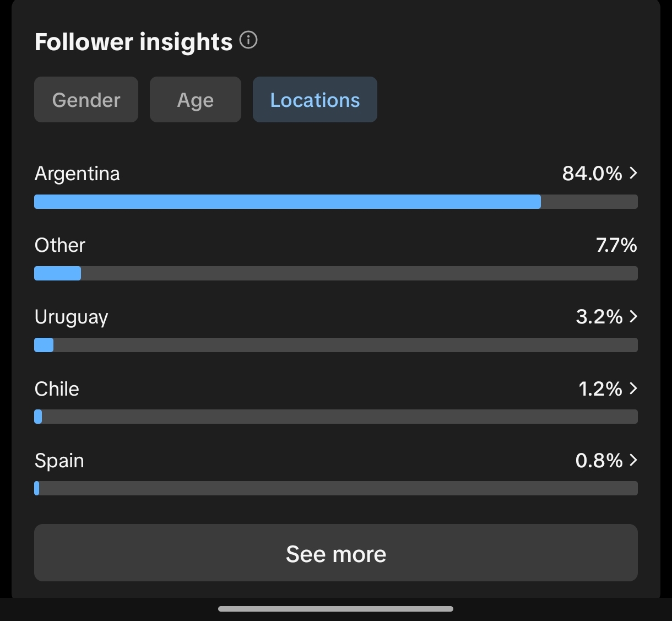The height and width of the screenshot is (621, 672).
Task: Select the Locations tab
Action: click(315, 100)
